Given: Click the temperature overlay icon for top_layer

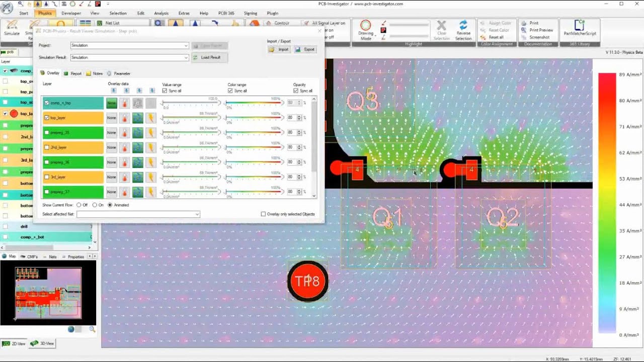Looking at the screenshot, I should pyautogui.click(x=124, y=118).
